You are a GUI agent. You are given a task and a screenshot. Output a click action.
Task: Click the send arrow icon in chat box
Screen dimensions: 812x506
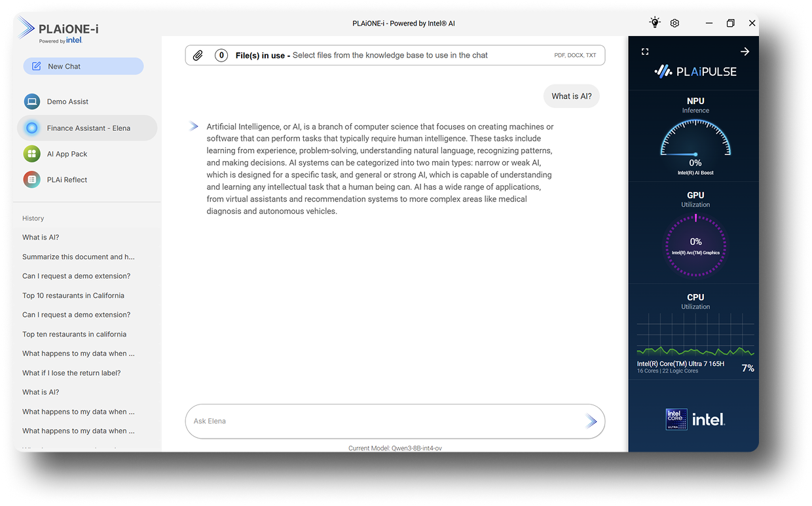click(591, 422)
